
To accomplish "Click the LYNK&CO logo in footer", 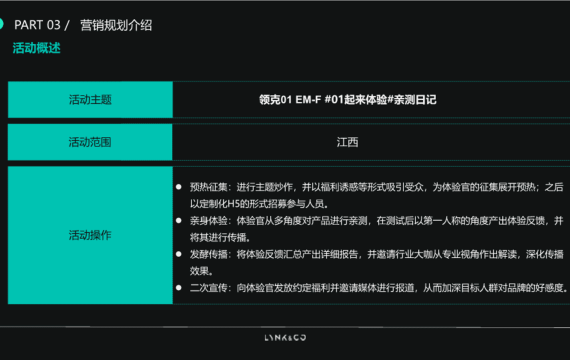I will click(285, 338).
